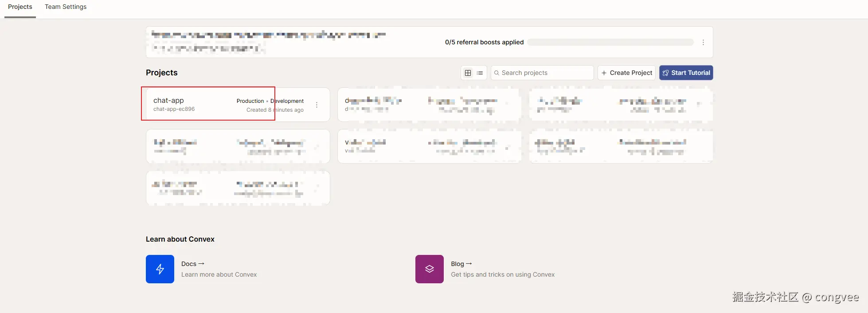The image size is (868, 313).
Task: Click the Create Project button
Action: 627,73
